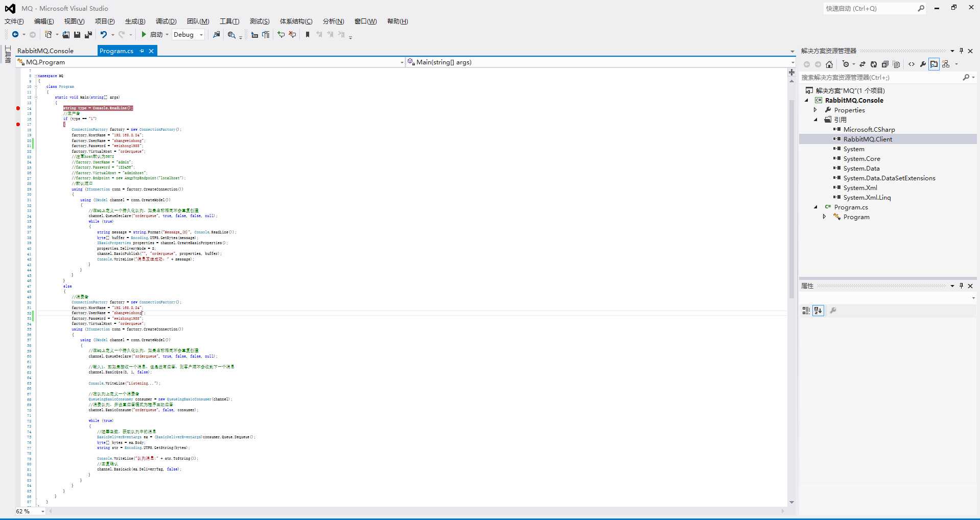The image size is (980, 520).
Task: Undo the last edit using the Undo icon
Action: [x=104, y=35]
